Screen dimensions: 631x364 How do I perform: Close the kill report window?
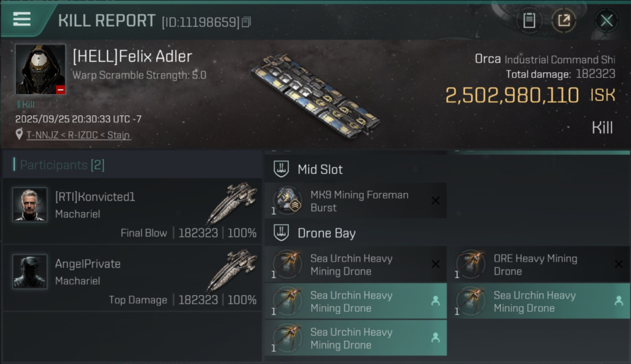click(606, 20)
